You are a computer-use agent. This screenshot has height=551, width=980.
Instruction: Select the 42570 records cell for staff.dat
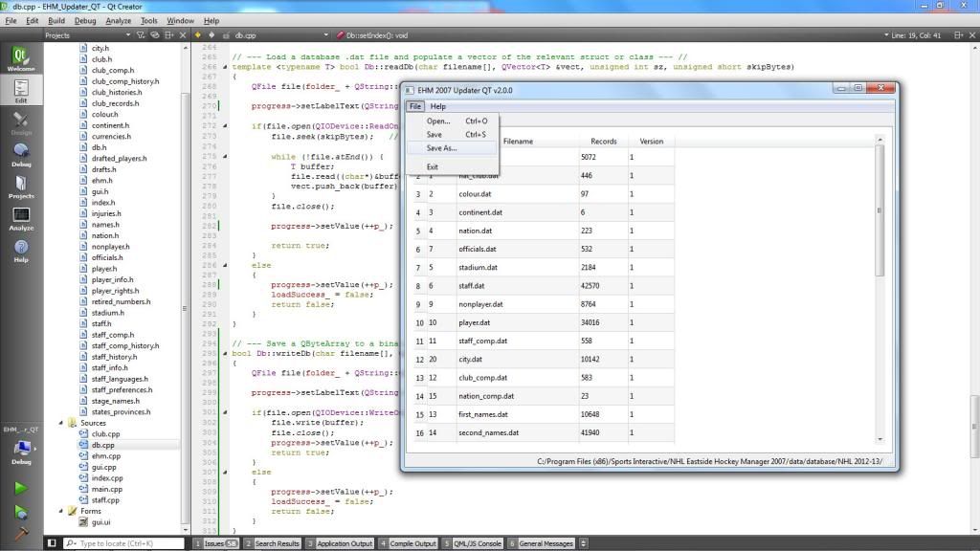603,285
